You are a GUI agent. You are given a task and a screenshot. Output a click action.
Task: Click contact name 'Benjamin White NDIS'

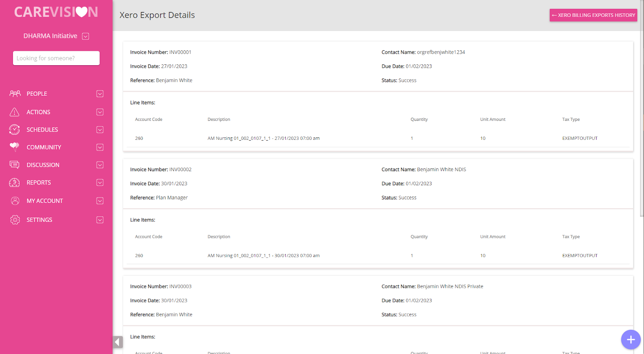click(x=442, y=170)
